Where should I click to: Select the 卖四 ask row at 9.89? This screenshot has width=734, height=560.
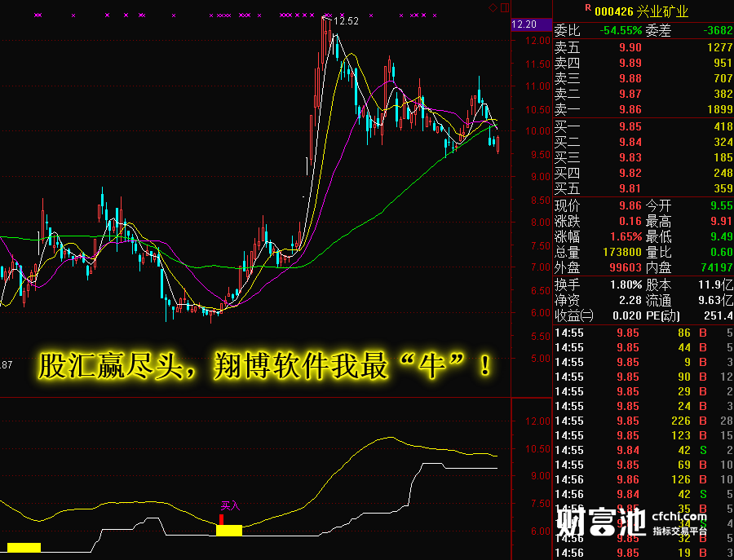(x=643, y=63)
